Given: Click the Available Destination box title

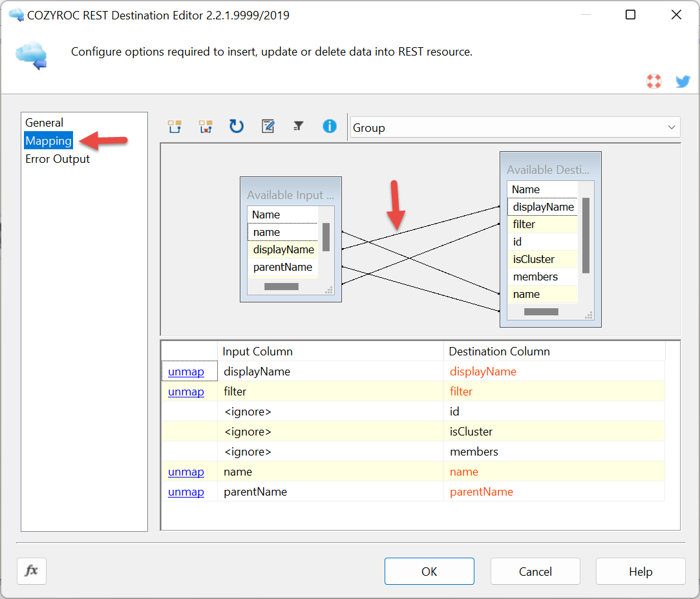Looking at the screenshot, I should click(548, 170).
